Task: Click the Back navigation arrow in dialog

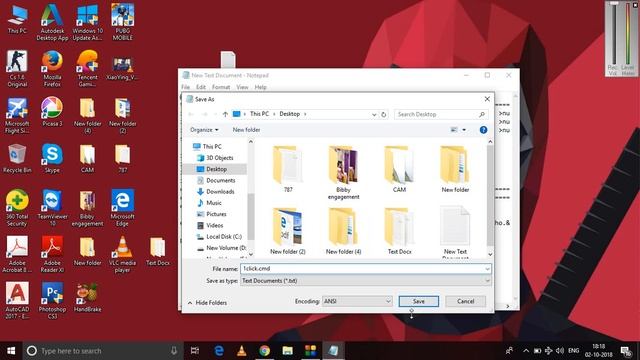Action: 191,114
